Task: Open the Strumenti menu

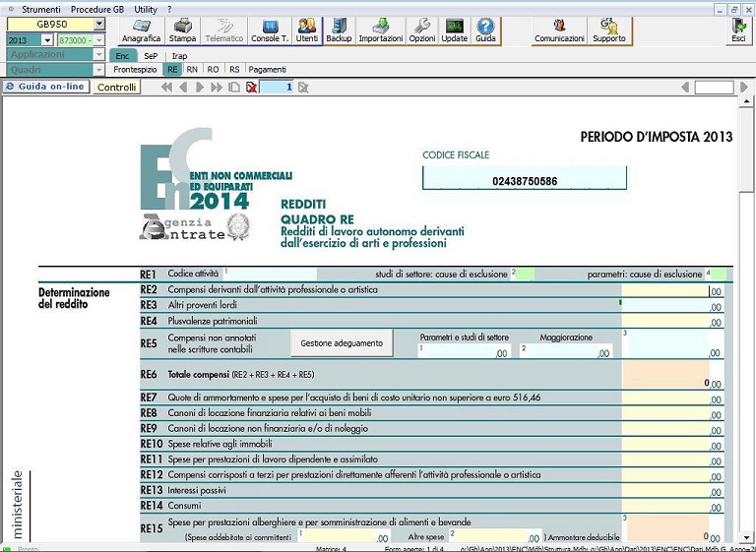Action: tap(41, 9)
